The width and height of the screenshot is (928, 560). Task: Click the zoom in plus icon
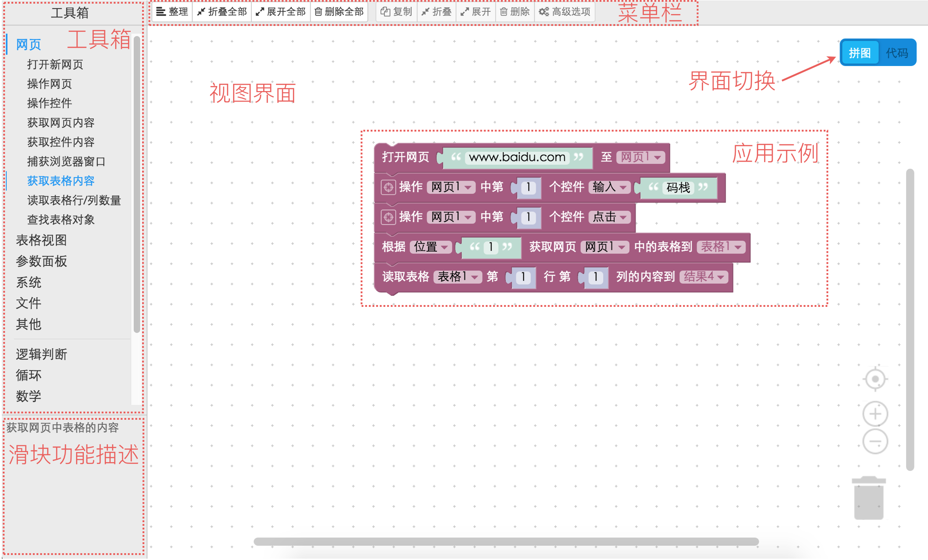tap(875, 414)
